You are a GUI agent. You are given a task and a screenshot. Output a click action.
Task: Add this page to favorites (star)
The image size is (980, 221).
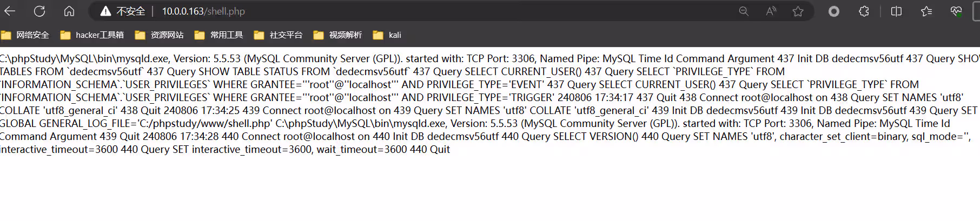[x=798, y=11]
